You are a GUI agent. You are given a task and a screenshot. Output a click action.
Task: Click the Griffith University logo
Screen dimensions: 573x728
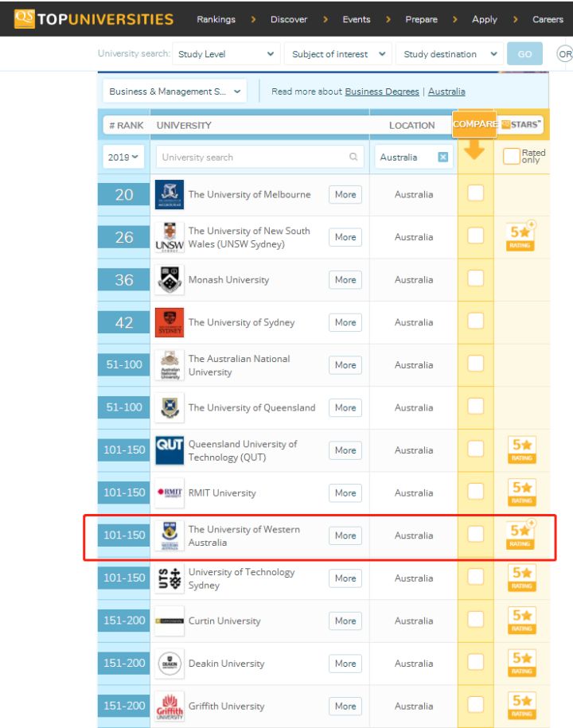[170, 707]
